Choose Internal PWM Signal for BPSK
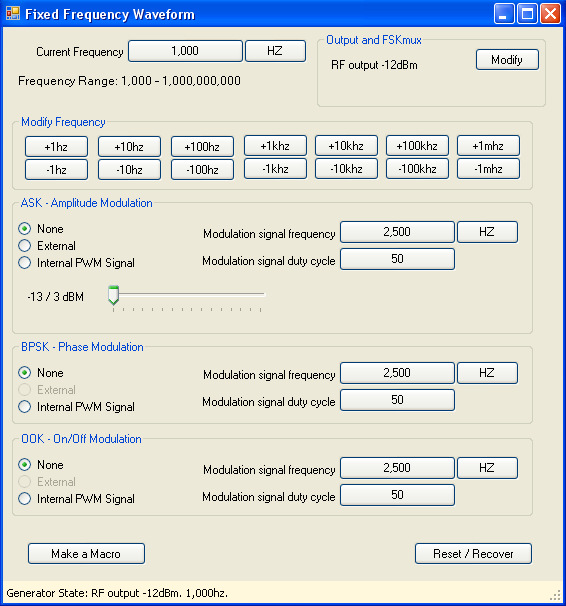Image resolution: width=566 pixels, height=606 pixels. pyautogui.click(x=76, y=407)
